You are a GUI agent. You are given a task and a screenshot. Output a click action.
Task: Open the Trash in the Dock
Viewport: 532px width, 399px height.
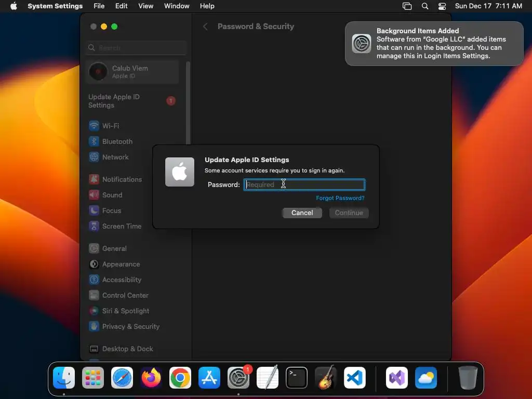(x=468, y=378)
